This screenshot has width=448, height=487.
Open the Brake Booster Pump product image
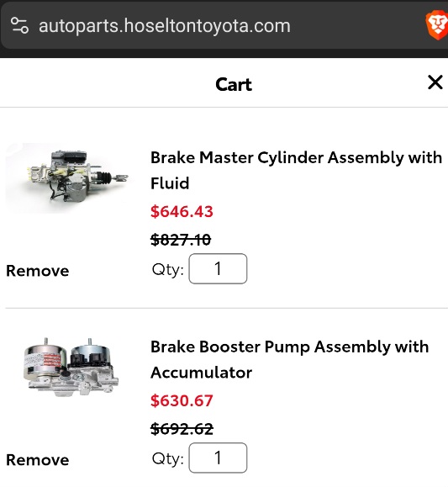coord(71,367)
